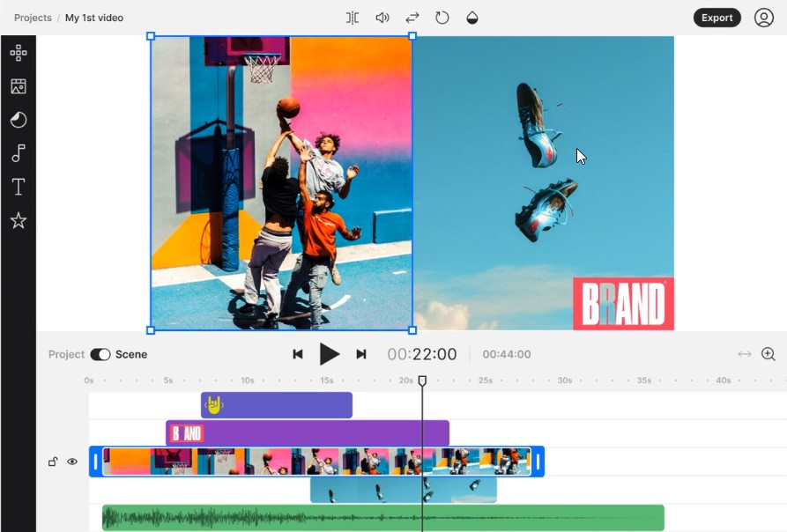Toggle the Project/Scene switch
The height and width of the screenshot is (532, 787).
(100, 354)
